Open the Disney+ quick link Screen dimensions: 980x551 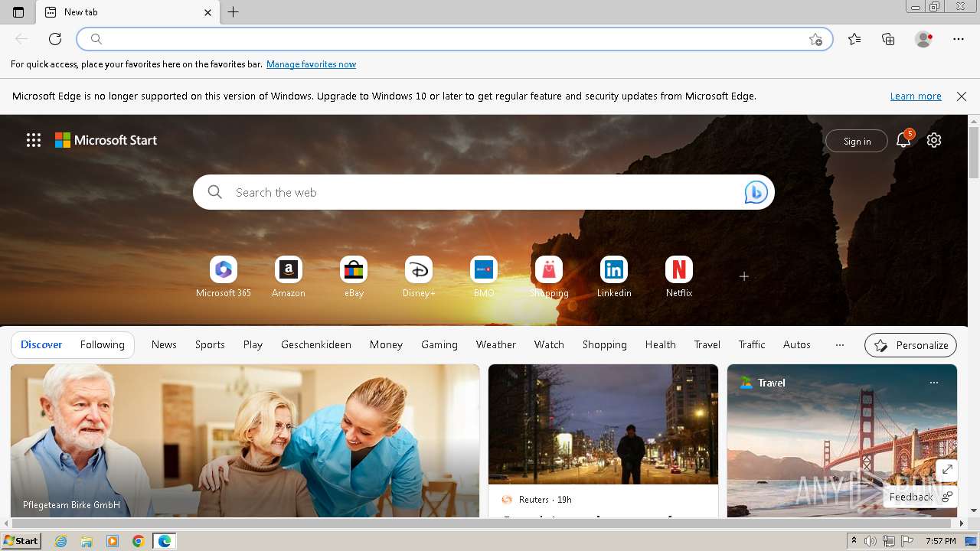coord(419,277)
